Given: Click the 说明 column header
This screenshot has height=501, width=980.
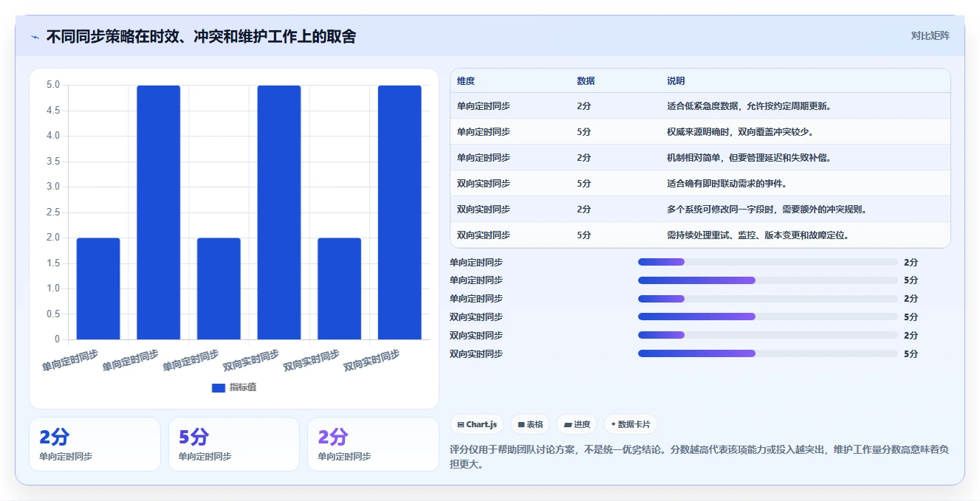Looking at the screenshot, I should coord(676,81).
